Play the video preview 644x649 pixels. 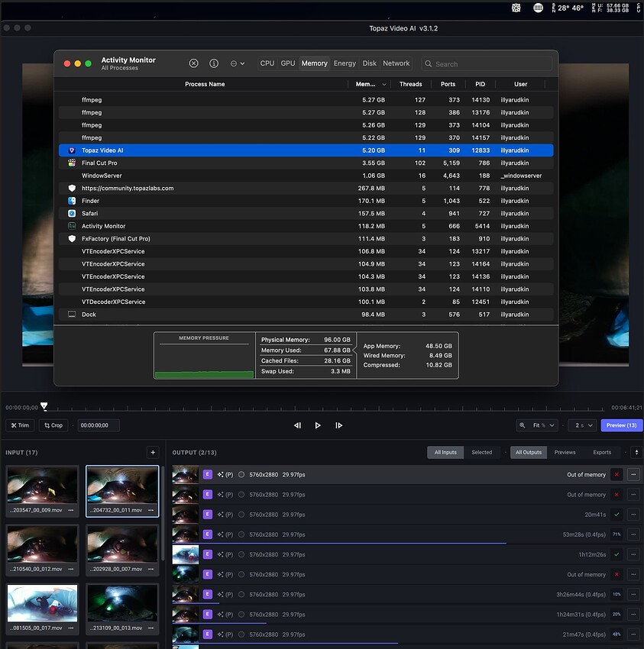click(x=318, y=425)
